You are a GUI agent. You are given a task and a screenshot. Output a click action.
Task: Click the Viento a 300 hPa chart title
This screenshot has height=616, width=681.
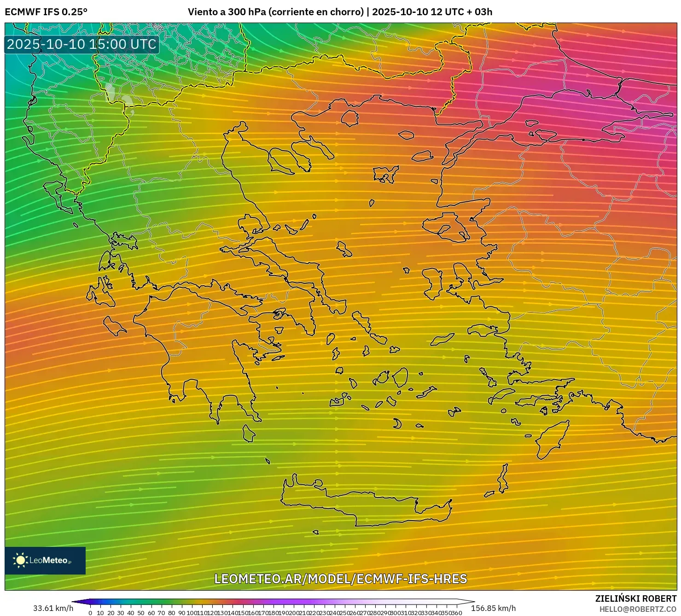340,12
